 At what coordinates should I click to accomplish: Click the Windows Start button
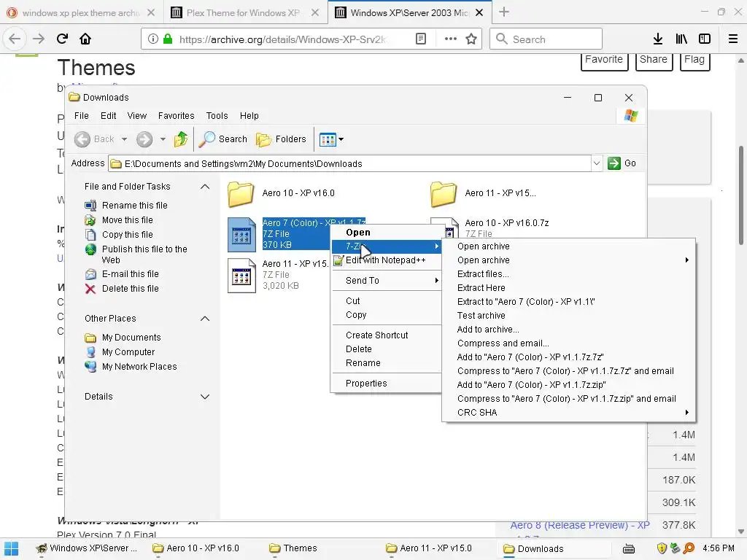(11, 548)
